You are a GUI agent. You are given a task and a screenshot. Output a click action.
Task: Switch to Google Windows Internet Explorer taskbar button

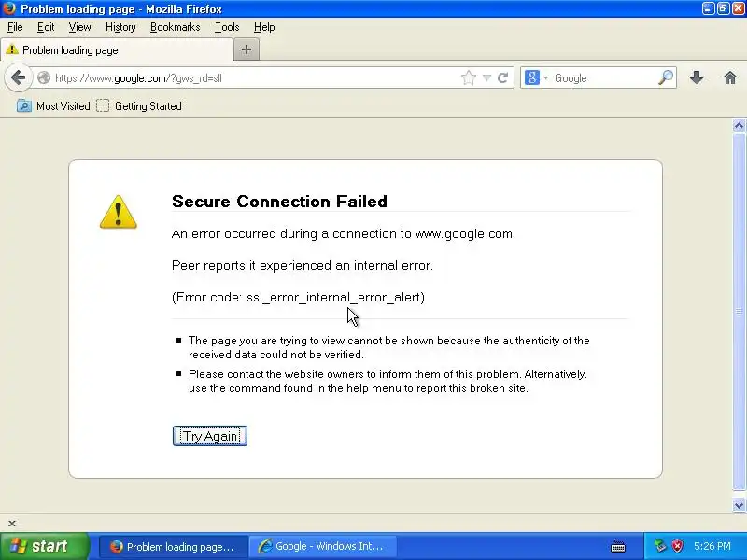[322, 546]
